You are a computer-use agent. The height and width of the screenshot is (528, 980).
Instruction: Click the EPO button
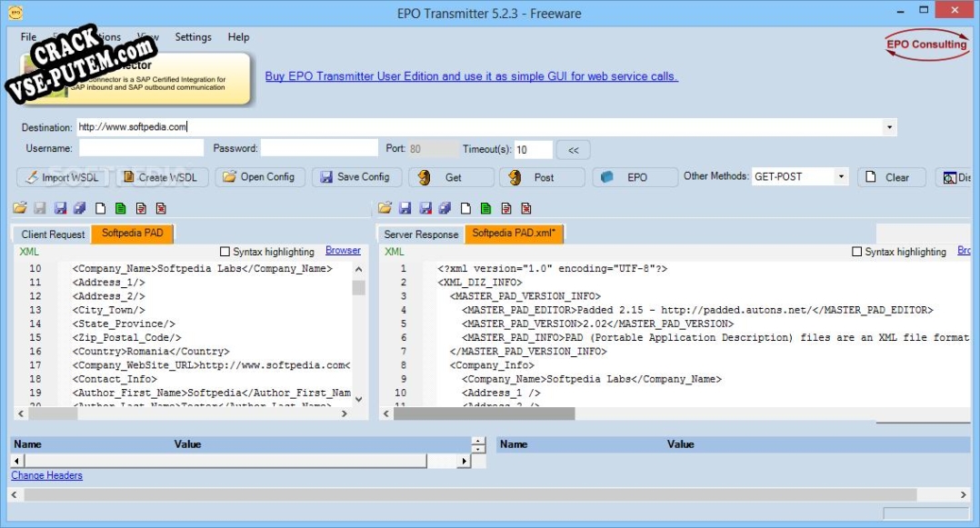point(635,177)
